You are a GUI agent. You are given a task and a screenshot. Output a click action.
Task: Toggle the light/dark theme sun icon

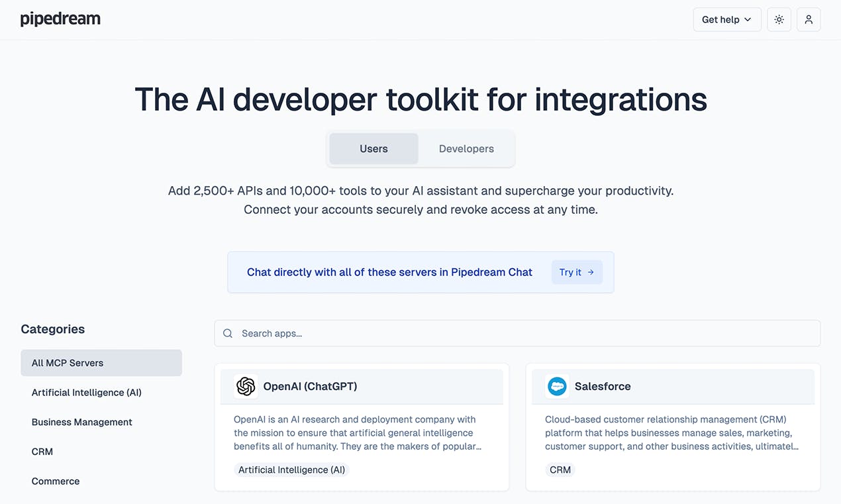[779, 20]
